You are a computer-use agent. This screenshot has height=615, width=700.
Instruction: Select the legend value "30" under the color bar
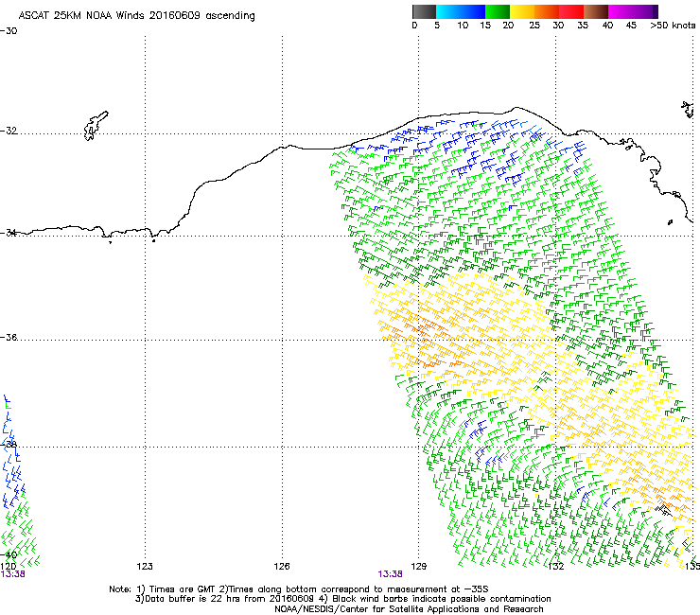[x=558, y=26]
